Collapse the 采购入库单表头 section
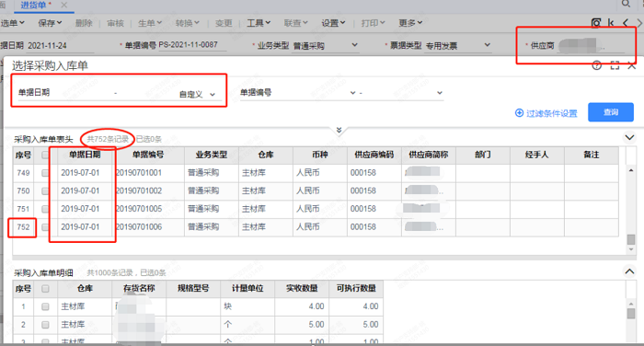 (629, 138)
